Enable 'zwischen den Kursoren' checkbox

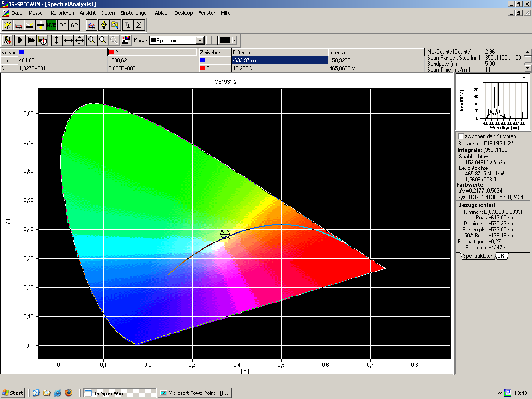click(x=461, y=136)
